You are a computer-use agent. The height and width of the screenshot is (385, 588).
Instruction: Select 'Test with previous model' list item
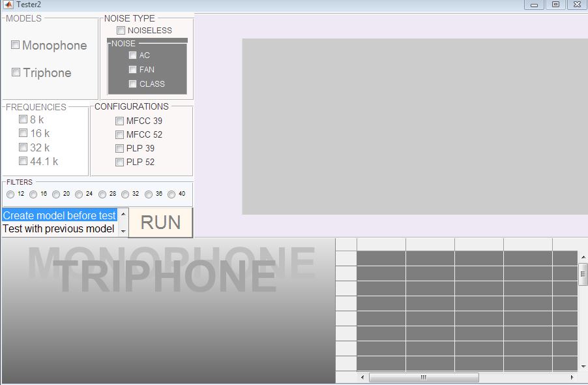tap(59, 229)
